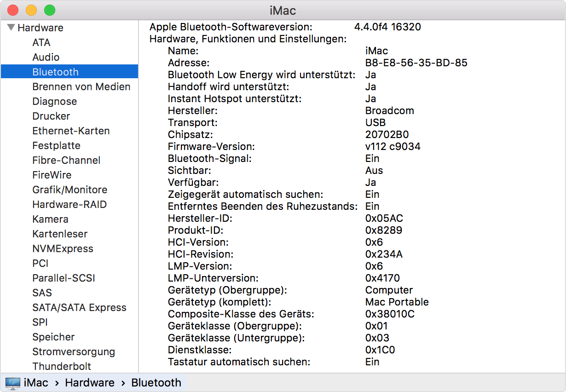Image resolution: width=566 pixels, height=392 pixels.
Task: Click LMP-Unterversion value 0x4170
Action: pos(383,278)
